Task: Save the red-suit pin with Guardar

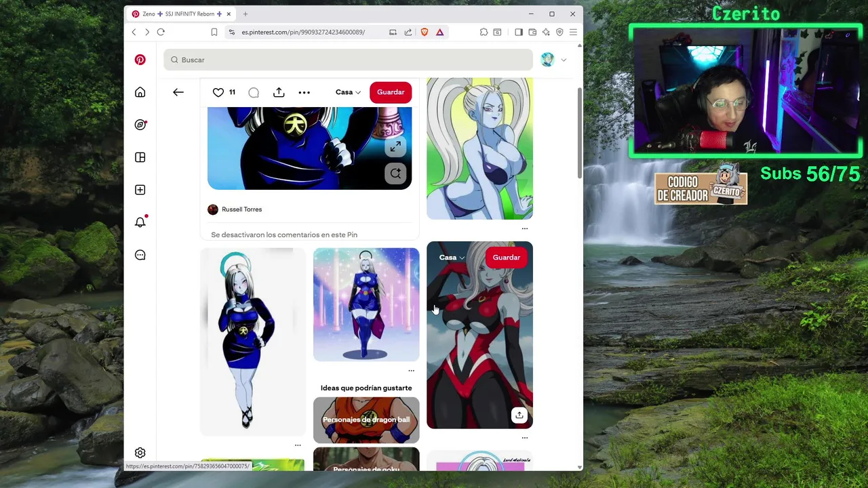Action: (x=507, y=258)
